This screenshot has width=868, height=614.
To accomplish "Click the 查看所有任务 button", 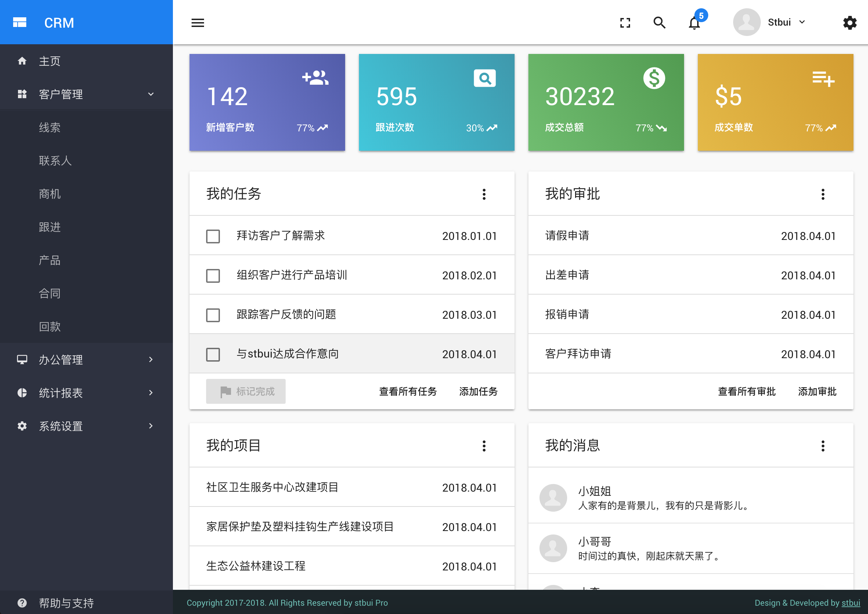I will coord(408,391).
